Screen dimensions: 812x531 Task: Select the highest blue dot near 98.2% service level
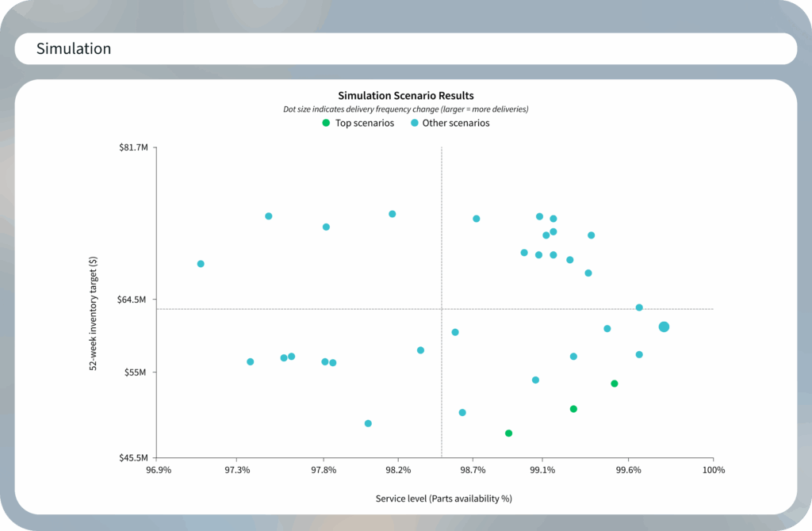[x=391, y=213]
